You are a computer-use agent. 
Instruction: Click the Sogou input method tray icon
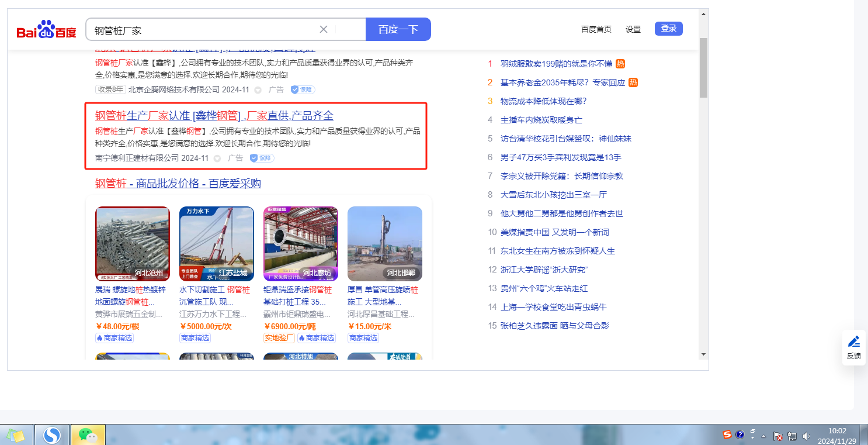click(727, 434)
